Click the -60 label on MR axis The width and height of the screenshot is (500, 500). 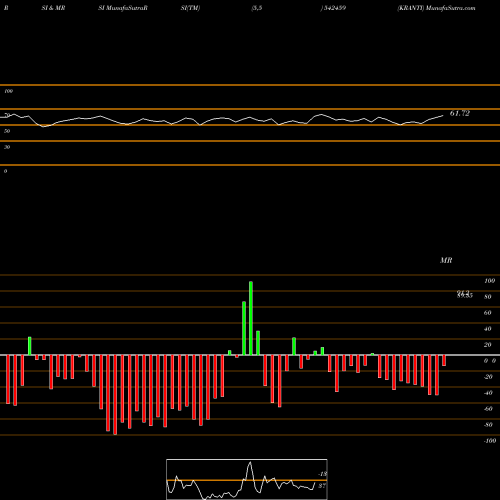[488, 409]
